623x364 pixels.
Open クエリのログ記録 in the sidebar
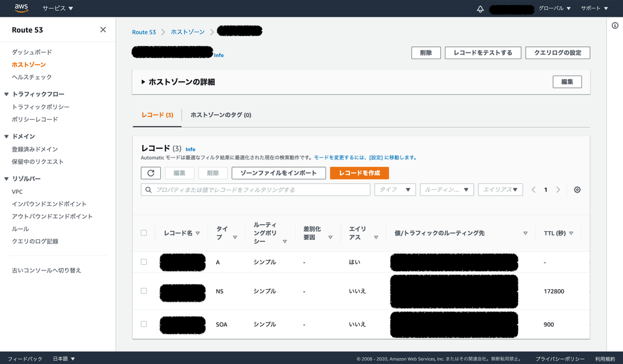pyautogui.click(x=35, y=241)
